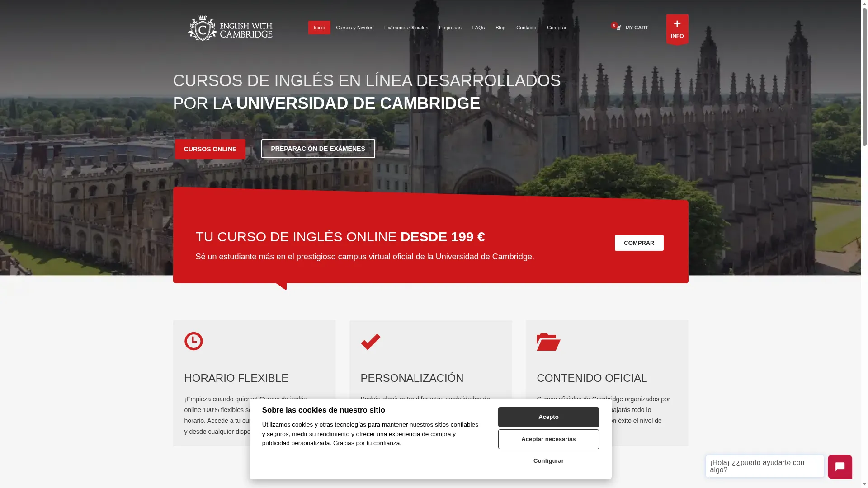Open Configurar cookie settings
This screenshot has height=488, width=868.
[548, 461]
